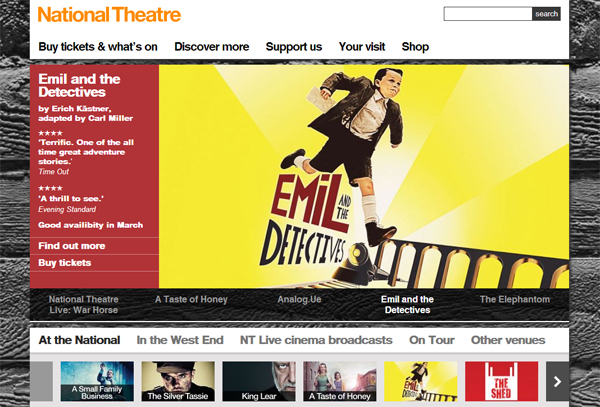This screenshot has height=407, width=600.
Task: Open The Shed red thumbnail
Action: click(501, 381)
